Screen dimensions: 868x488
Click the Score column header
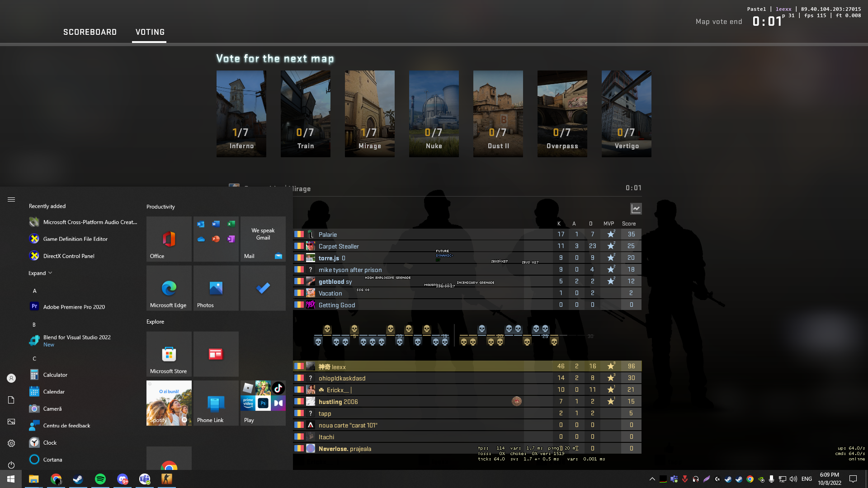pyautogui.click(x=629, y=224)
